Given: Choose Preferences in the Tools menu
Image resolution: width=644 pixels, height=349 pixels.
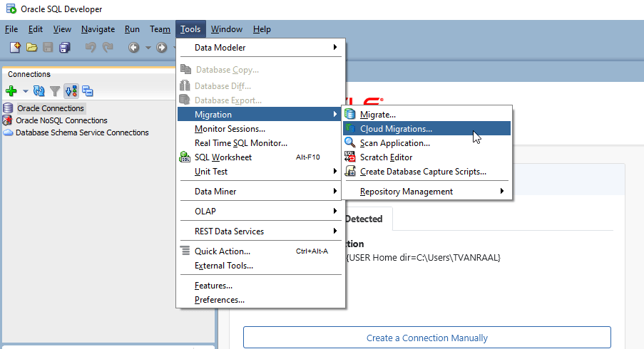Looking at the screenshot, I should click(220, 300).
